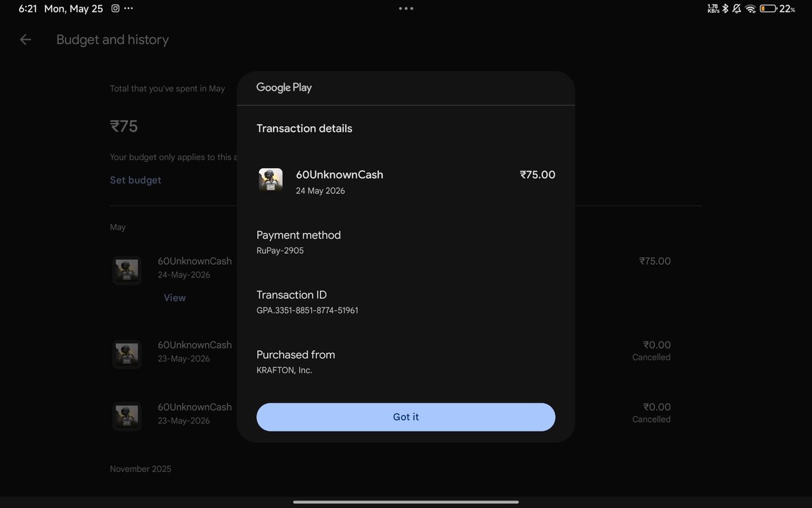Select the 24-May-2026 purchase thumbnail in history
The height and width of the screenshot is (508, 812).
point(127,270)
